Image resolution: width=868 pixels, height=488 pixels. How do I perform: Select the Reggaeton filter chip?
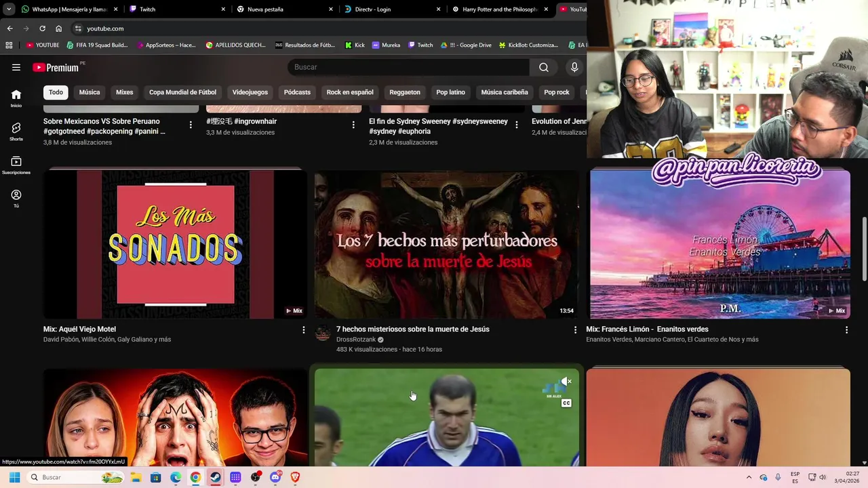tap(405, 92)
